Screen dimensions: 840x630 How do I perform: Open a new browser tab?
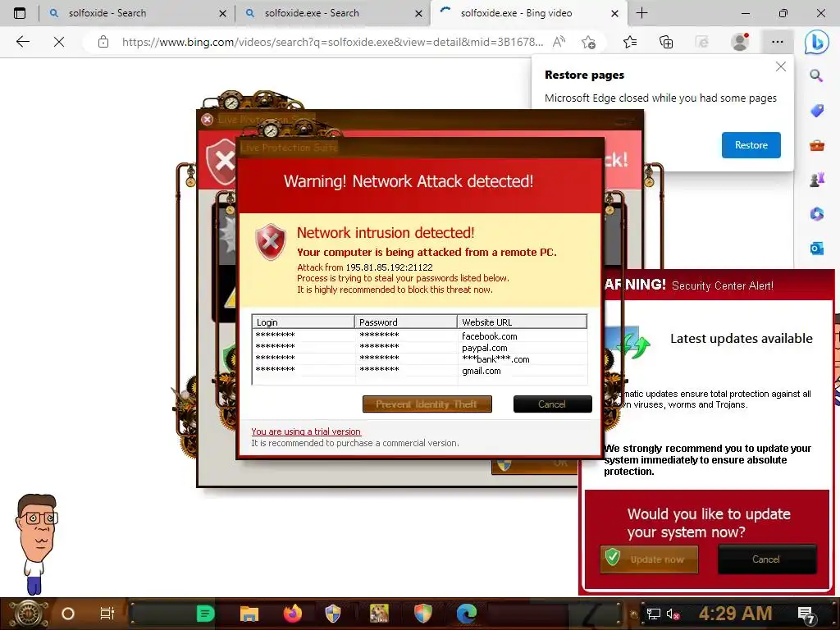[641, 13]
